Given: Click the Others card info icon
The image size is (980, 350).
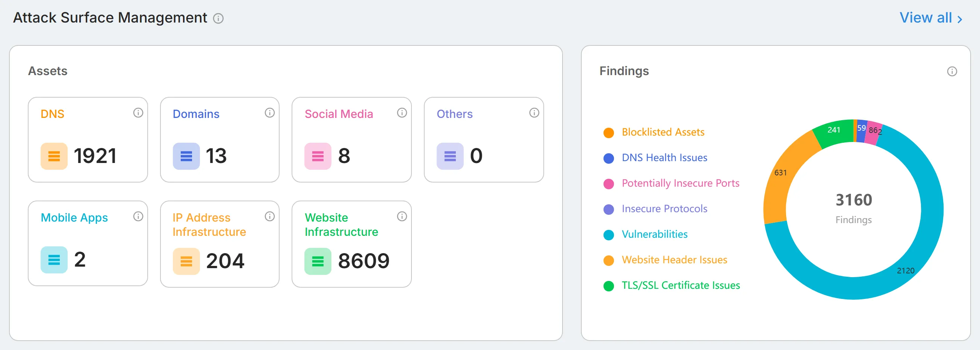Looking at the screenshot, I should 534,113.
